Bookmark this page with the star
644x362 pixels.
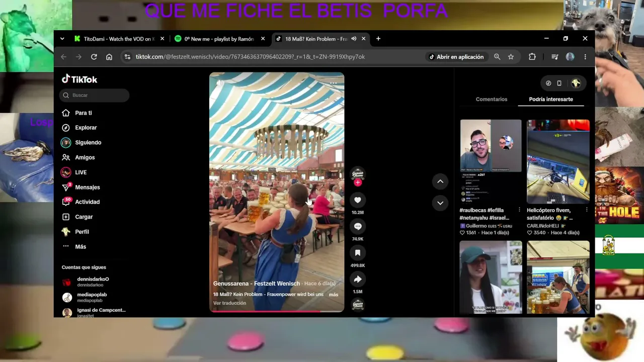point(511,57)
